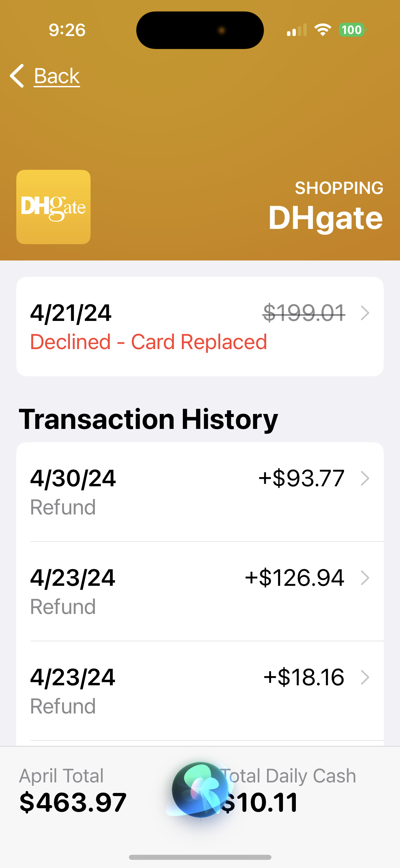The image size is (400, 868).
Task: Tap the battery level indicator
Action: point(352,30)
